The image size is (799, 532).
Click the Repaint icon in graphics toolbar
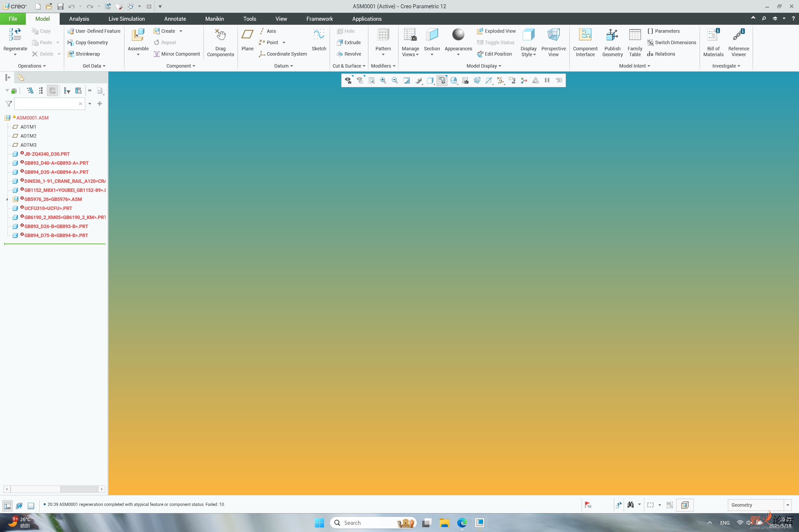406,80
